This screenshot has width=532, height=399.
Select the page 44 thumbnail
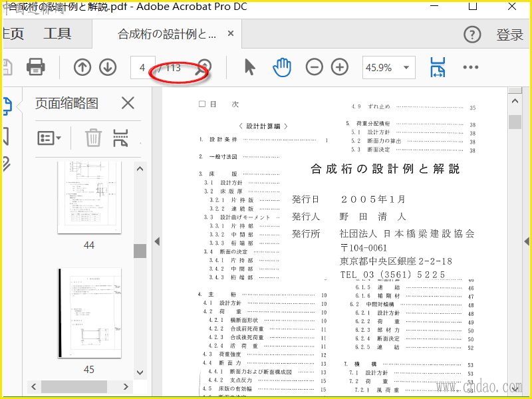89,198
